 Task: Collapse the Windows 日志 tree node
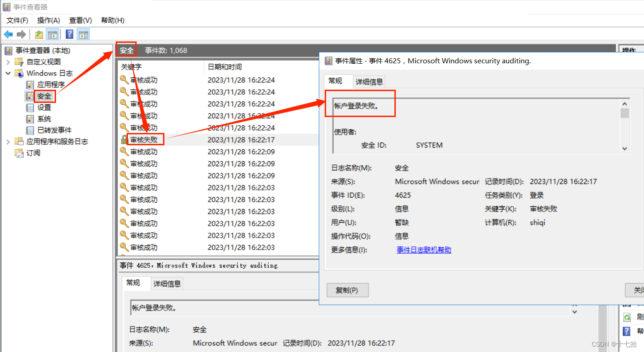tap(8, 73)
